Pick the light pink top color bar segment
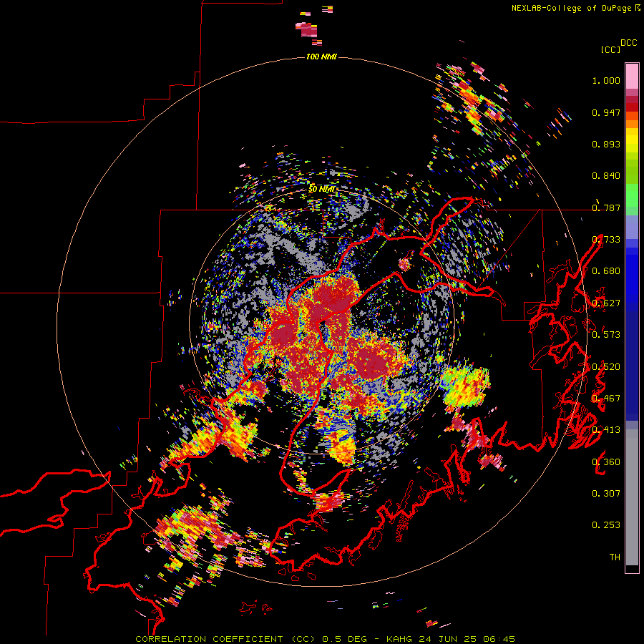 click(x=632, y=76)
